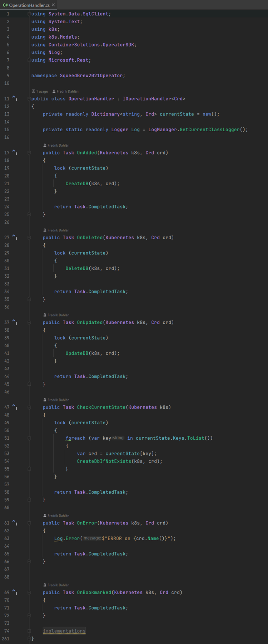Click the 'message:' parameter inlay hint
Image resolution: width=268 pixels, height=644 pixels.
pyautogui.click(x=92, y=538)
